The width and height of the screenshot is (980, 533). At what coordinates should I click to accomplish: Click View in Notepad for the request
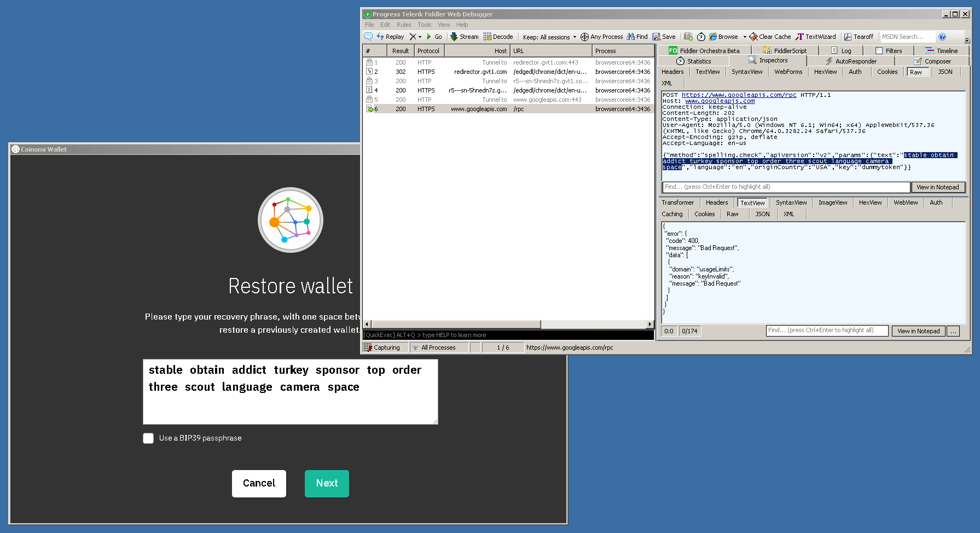click(938, 187)
